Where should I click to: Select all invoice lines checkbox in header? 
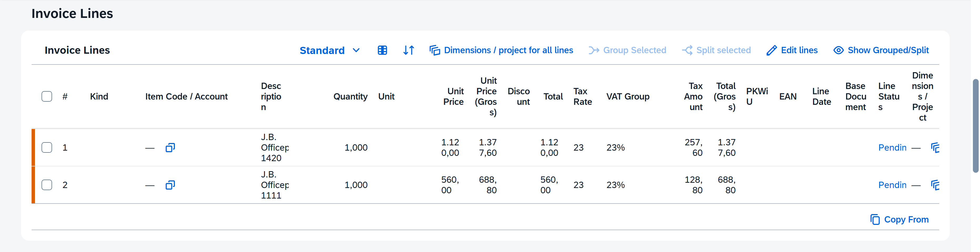pyautogui.click(x=47, y=96)
